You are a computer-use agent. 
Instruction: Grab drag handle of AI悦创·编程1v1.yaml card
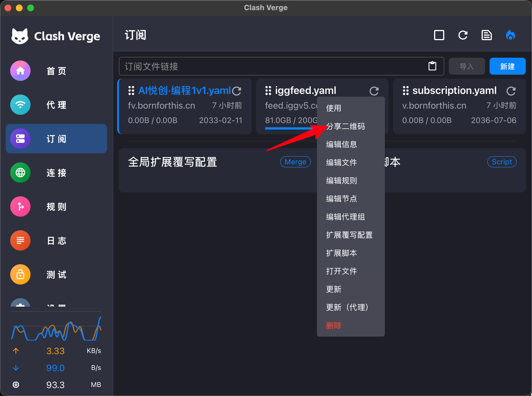[131, 91]
